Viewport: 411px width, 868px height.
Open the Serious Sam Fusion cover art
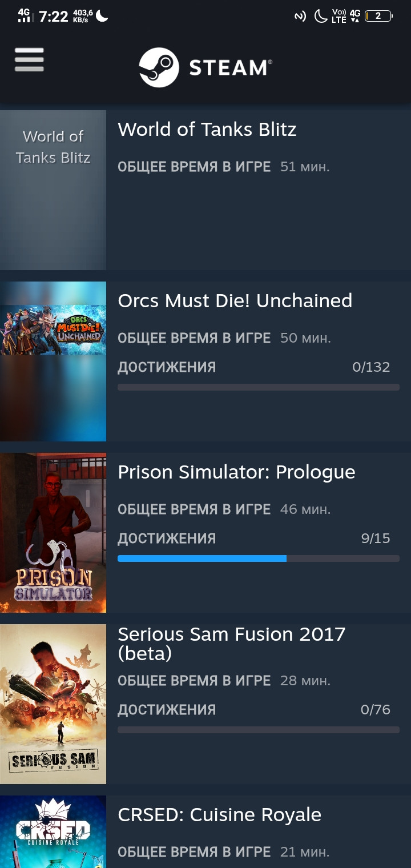click(x=53, y=704)
